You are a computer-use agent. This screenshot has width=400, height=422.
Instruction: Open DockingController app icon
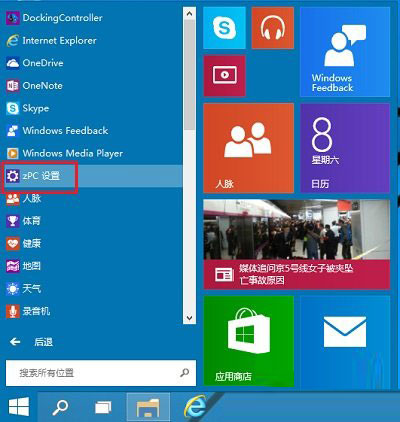[13, 18]
